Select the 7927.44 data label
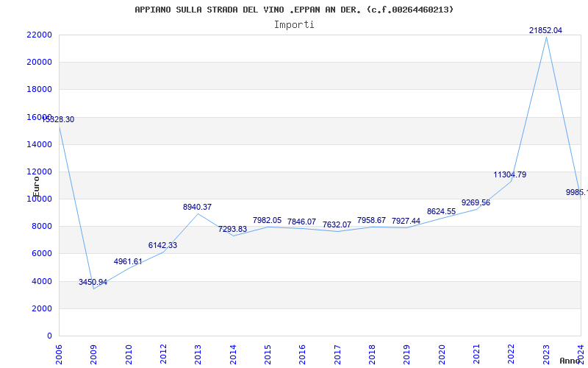 pos(406,221)
